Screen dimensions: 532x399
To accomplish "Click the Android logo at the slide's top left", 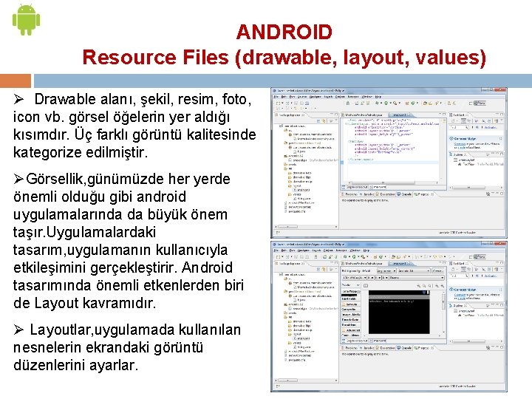I will pyautogui.click(x=26, y=19).
